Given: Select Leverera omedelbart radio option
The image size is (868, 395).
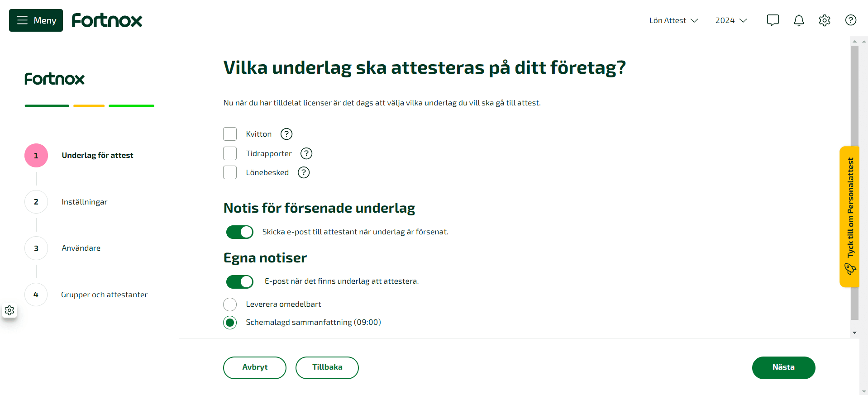Looking at the screenshot, I should (x=230, y=305).
